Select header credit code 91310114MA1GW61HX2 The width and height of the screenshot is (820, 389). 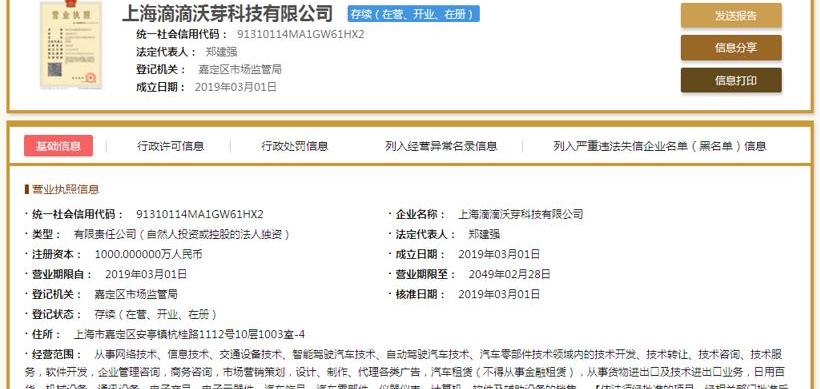coord(300,35)
